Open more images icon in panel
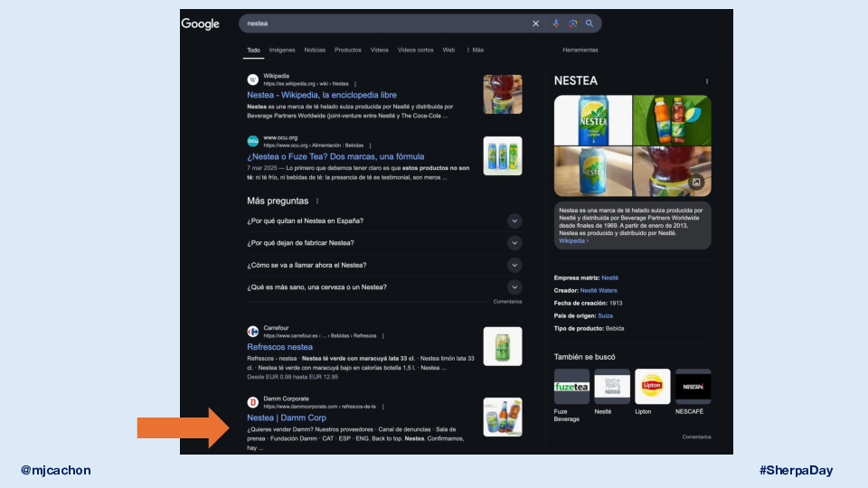 [x=696, y=182]
